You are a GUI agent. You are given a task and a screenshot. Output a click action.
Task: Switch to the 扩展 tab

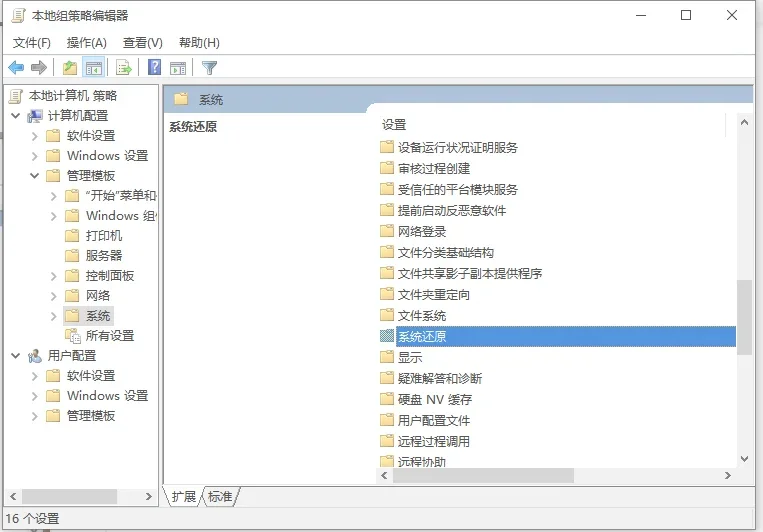[x=183, y=496]
